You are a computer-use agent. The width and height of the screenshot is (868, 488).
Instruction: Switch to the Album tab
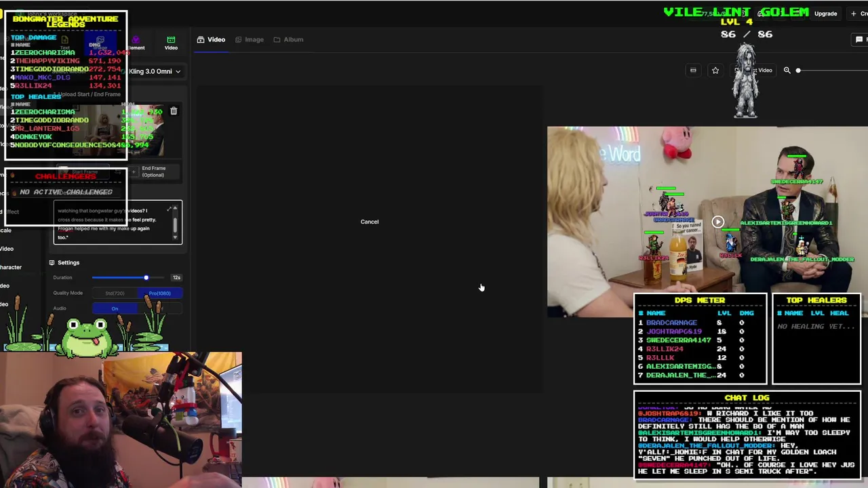tap(288, 39)
